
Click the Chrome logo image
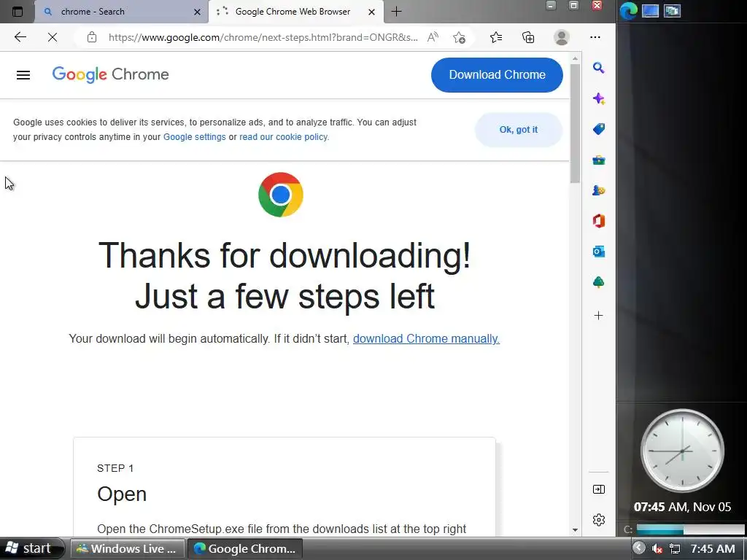(x=281, y=194)
